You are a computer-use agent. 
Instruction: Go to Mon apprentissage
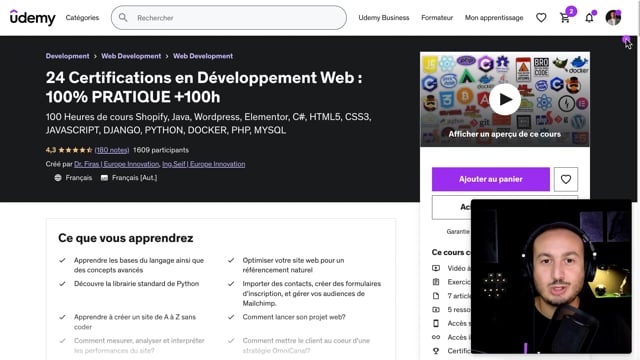tap(494, 18)
